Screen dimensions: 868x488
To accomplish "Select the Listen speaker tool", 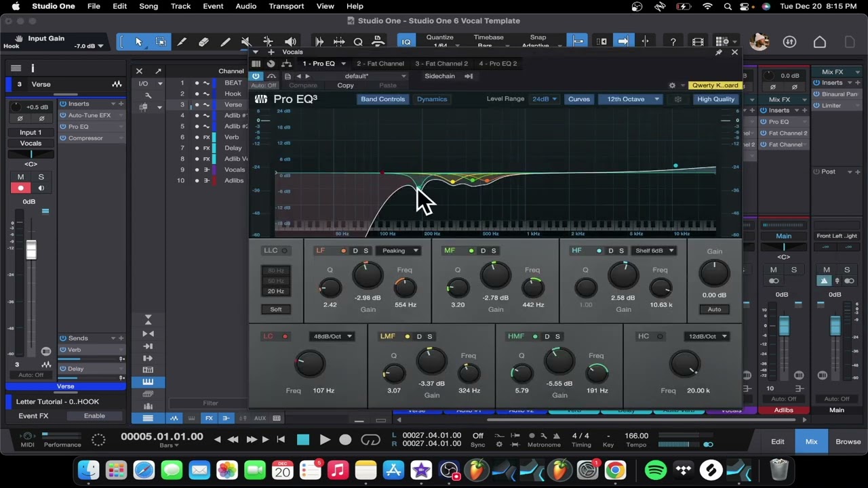I will (290, 42).
